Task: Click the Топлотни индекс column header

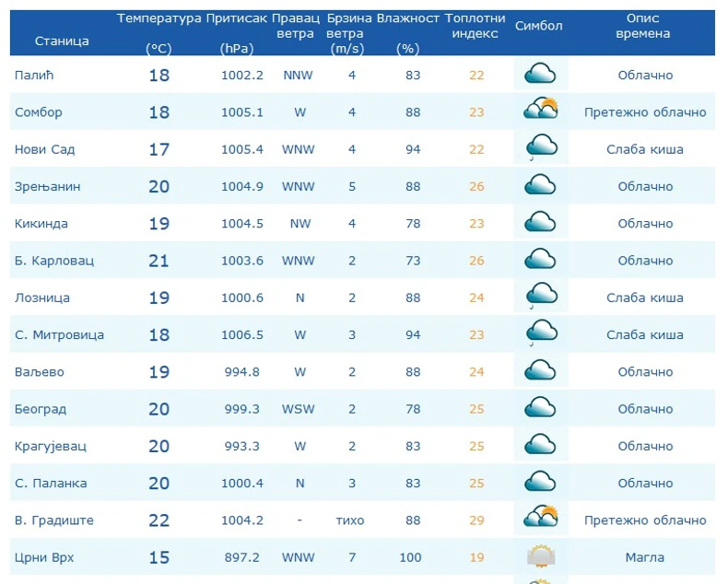Action: coord(475,26)
